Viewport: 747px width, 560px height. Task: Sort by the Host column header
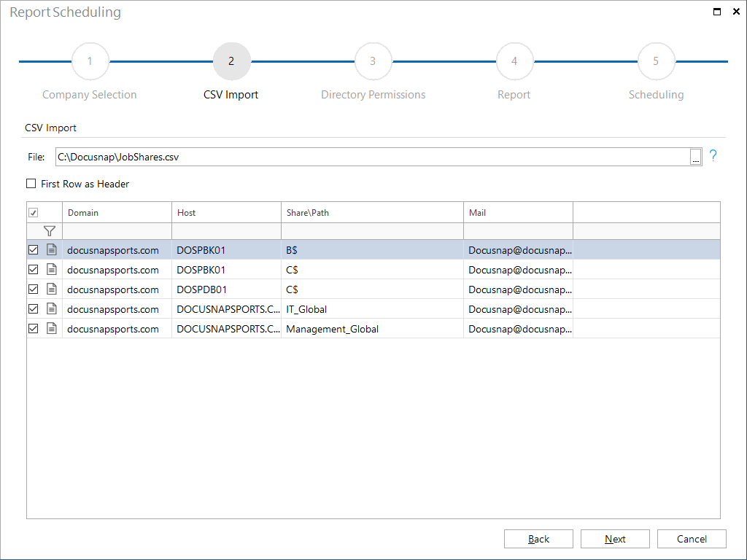point(227,212)
